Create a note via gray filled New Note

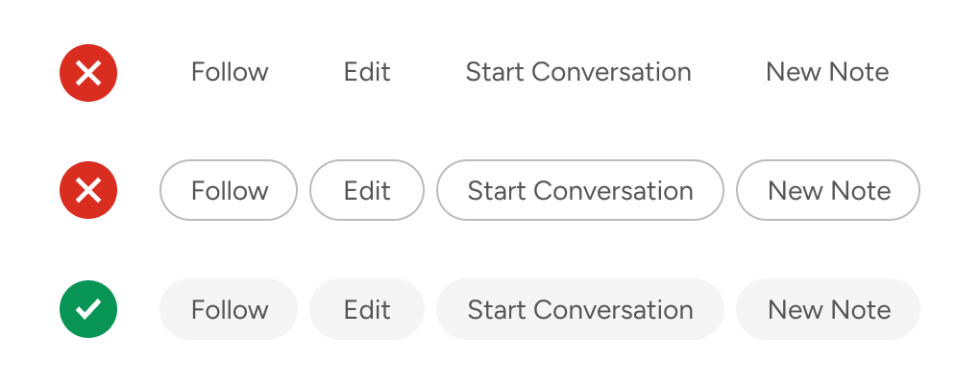828,309
